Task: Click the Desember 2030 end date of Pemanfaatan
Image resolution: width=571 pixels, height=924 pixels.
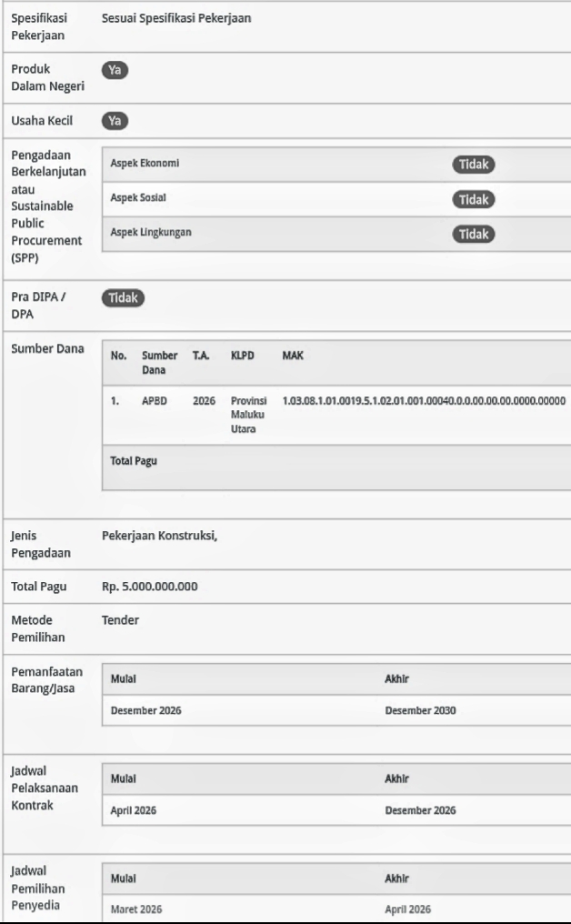Action: (x=421, y=711)
